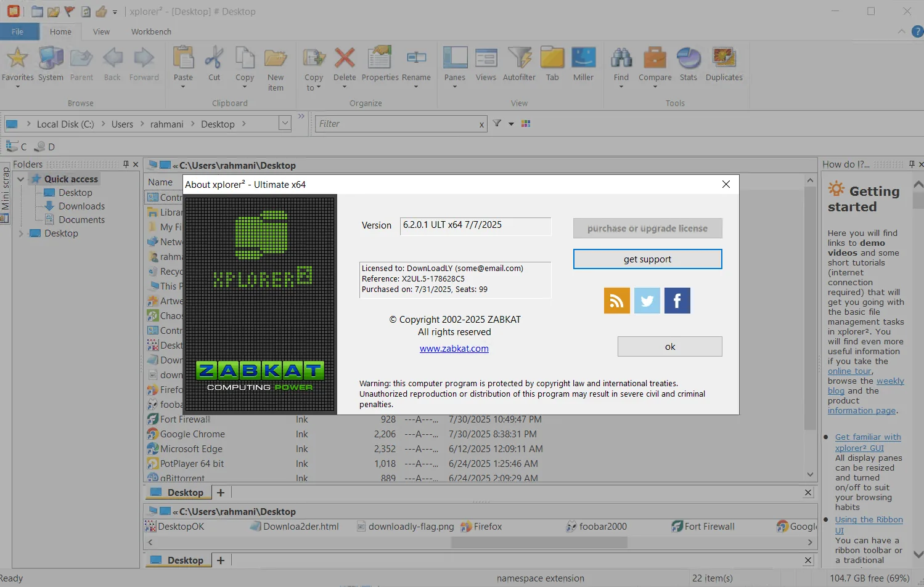This screenshot has height=587, width=924.
Task: Click ok in the About dialog
Action: tap(670, 347)
